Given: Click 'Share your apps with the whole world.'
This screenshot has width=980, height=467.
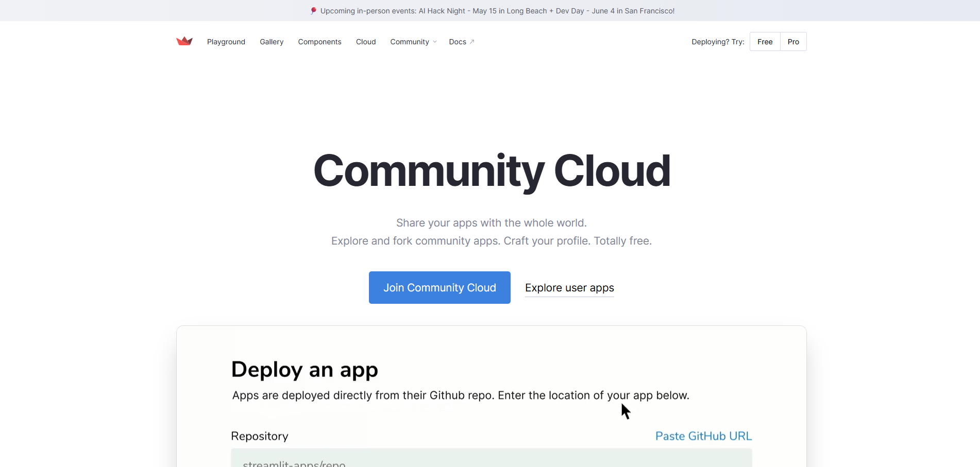Looking at the screenshot, I should pos(492,223).
